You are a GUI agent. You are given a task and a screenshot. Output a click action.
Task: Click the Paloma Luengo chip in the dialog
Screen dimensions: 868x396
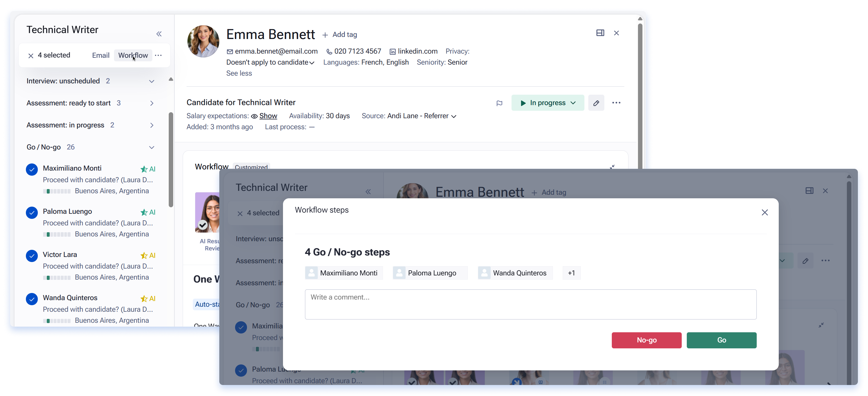[430, 273]
